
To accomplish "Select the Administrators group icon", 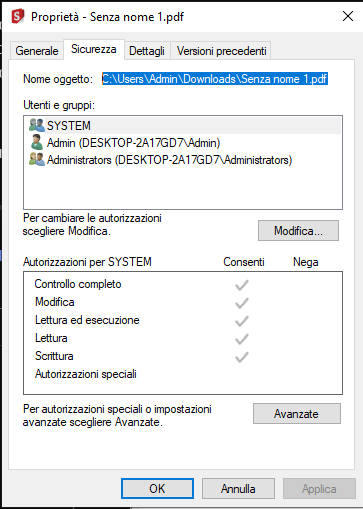I will click(x=37, y=159).
